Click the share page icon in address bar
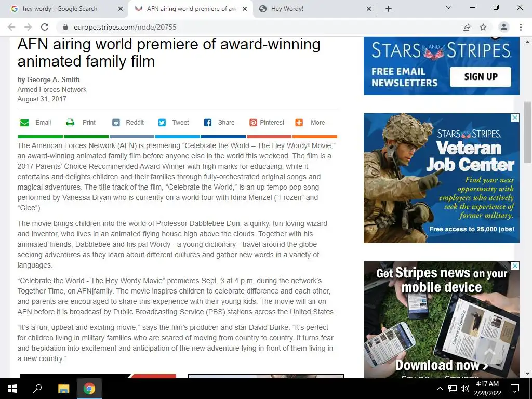Image resolution: width=532 pixels, height=399 pixels. point(467,27)
